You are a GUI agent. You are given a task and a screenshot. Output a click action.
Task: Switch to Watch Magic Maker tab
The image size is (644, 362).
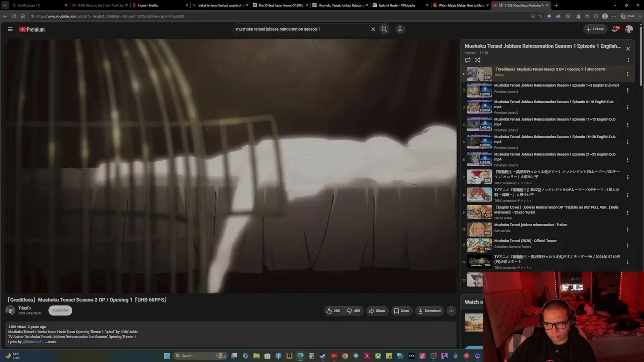point(461,5)
